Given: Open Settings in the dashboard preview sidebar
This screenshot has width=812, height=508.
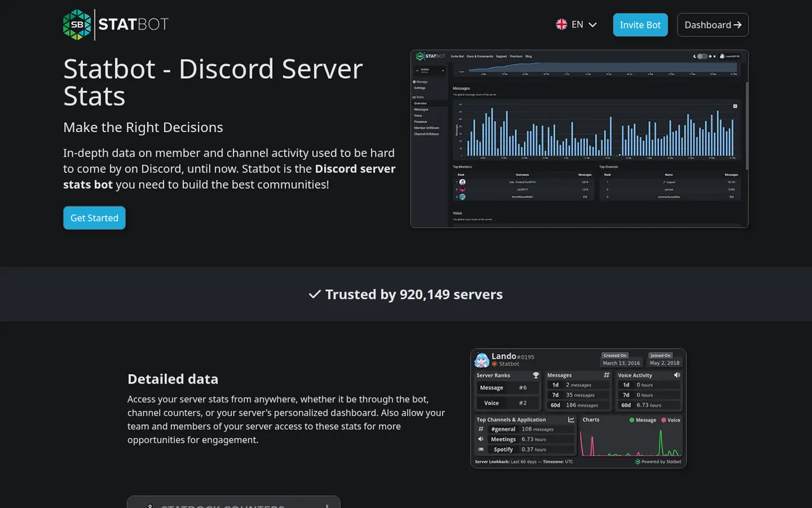Looking at the screenshot, I should pos(420,88).
